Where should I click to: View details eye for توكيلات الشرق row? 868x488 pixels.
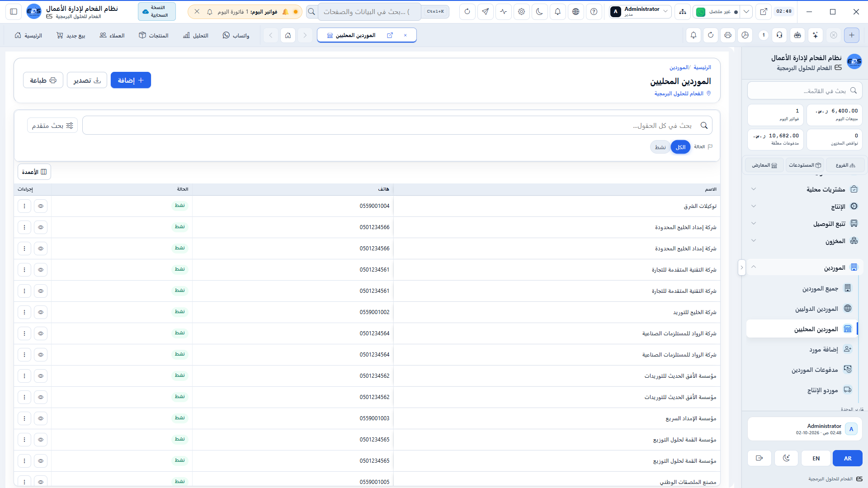pyautogui.click(x=41, y=206)
